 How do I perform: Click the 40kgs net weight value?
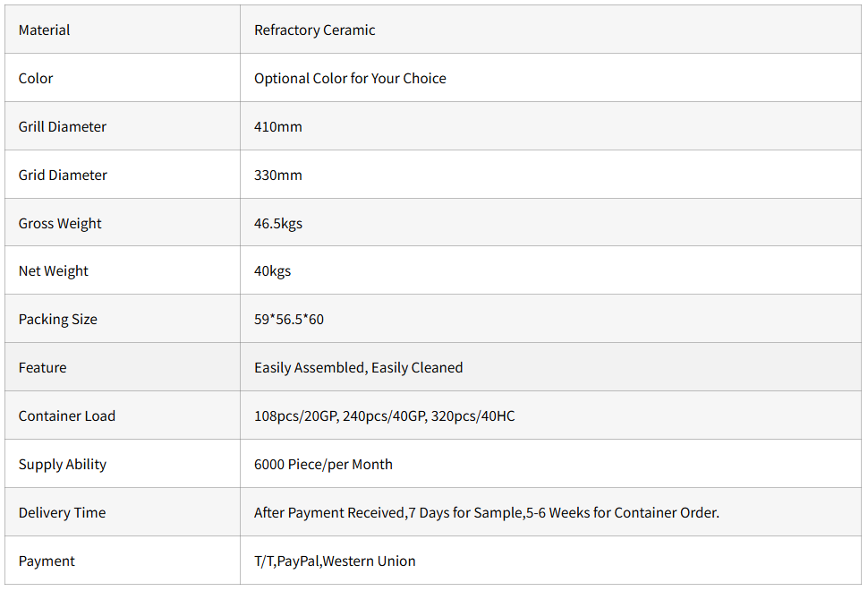[272, 271]
